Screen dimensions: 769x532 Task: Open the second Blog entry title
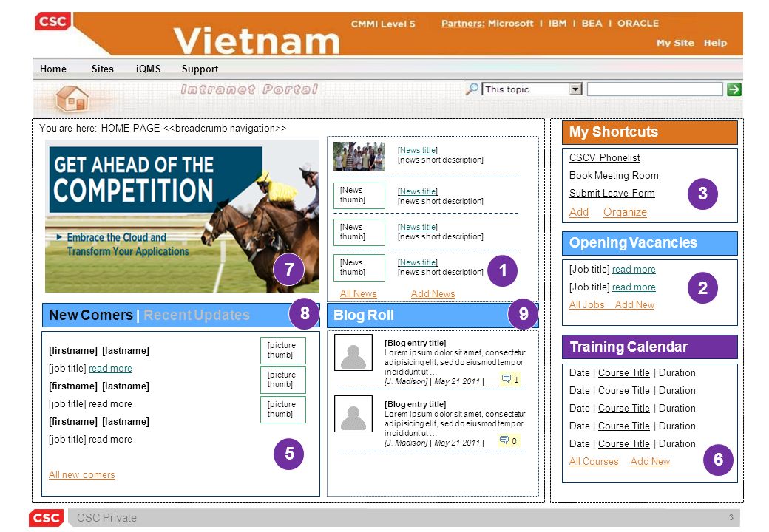point(415,404)
